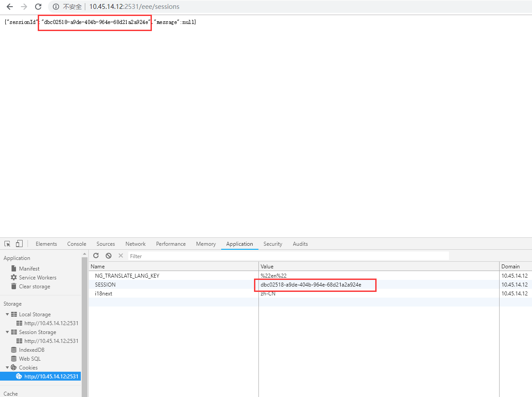Click the browser forward arrow
This screenshot has height=397, width=532.
point(24,7)
